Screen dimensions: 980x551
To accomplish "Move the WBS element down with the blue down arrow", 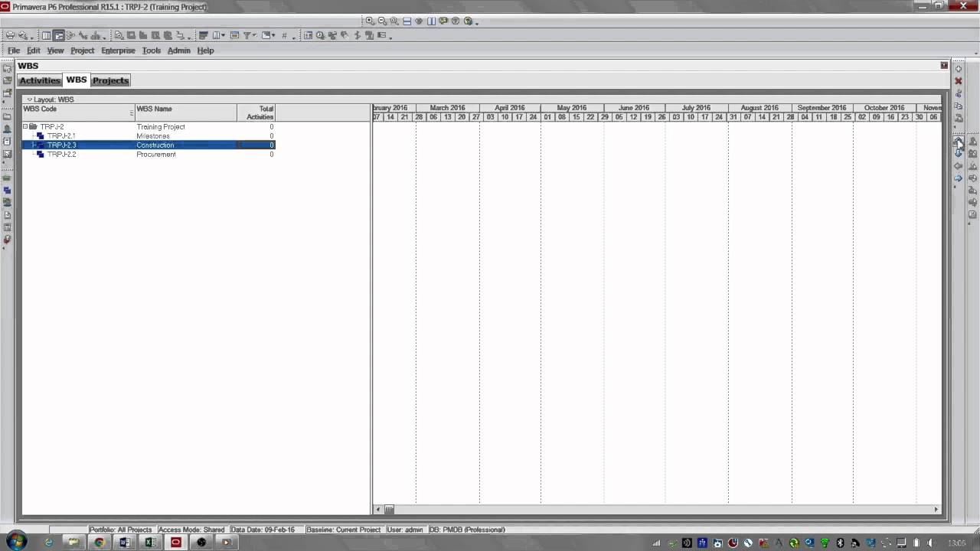I will [958, 152].
